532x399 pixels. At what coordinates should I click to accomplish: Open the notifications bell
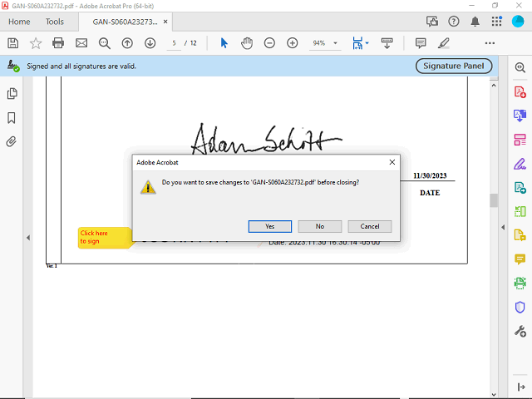[475, 22]
